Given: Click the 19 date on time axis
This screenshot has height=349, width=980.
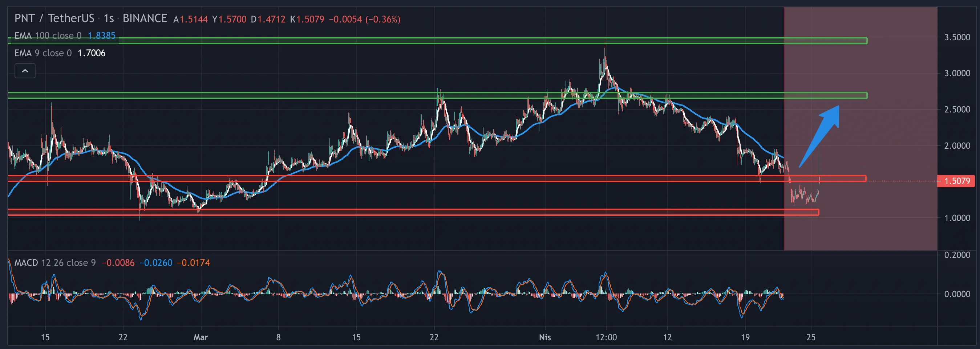Looking at the screenshot, I should [x=745, y=337].
